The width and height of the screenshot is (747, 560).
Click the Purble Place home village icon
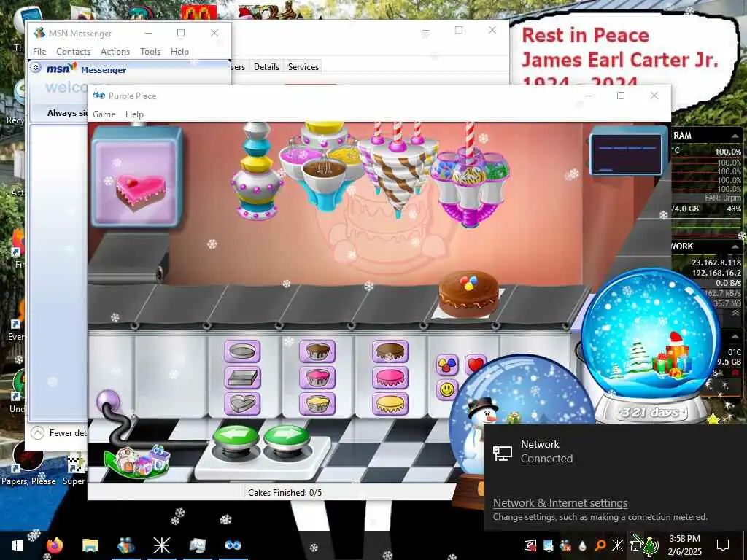(137, 461)
